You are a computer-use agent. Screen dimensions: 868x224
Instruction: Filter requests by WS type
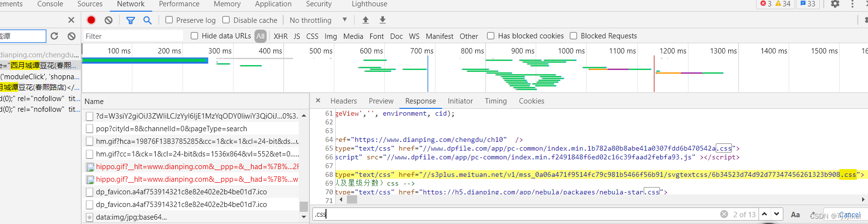(414, 36)
